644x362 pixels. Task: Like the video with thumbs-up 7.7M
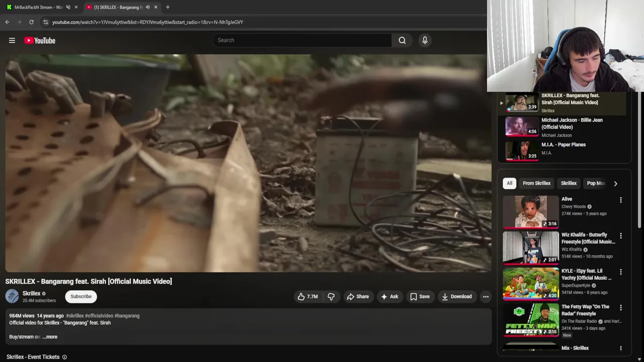coord(307,297)
